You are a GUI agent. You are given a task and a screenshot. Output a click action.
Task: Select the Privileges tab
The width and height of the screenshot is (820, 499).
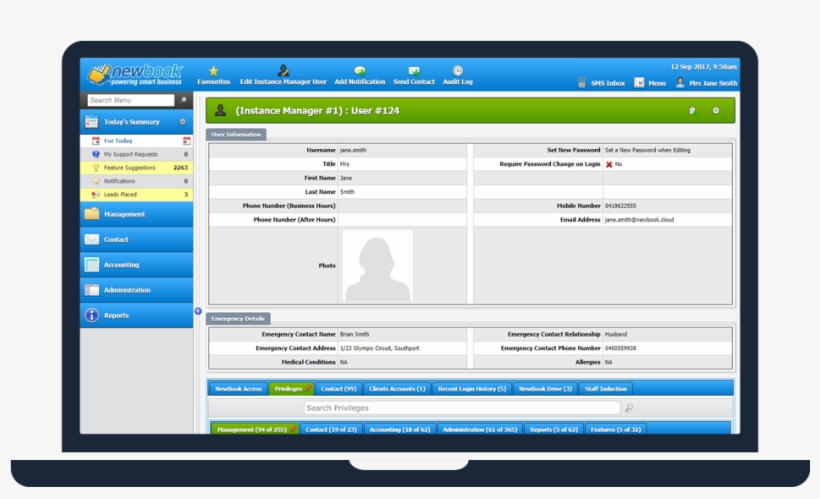(291, 389)
